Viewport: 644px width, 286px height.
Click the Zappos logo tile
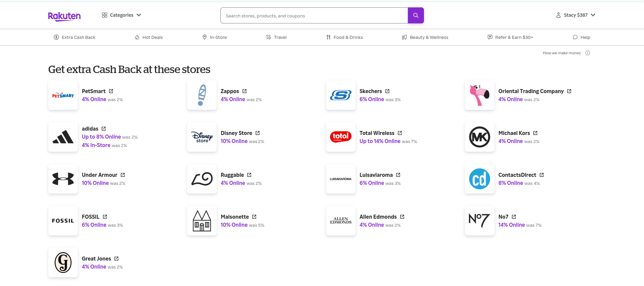[x=202, y=95]
